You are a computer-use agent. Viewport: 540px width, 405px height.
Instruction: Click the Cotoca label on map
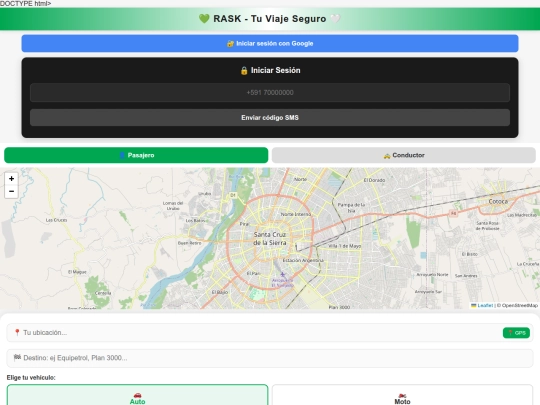[x=498, y=201]
